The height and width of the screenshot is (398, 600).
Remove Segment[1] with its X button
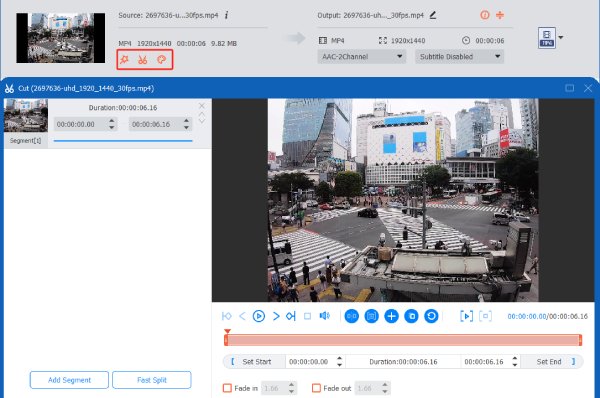[x=202, y=106]
